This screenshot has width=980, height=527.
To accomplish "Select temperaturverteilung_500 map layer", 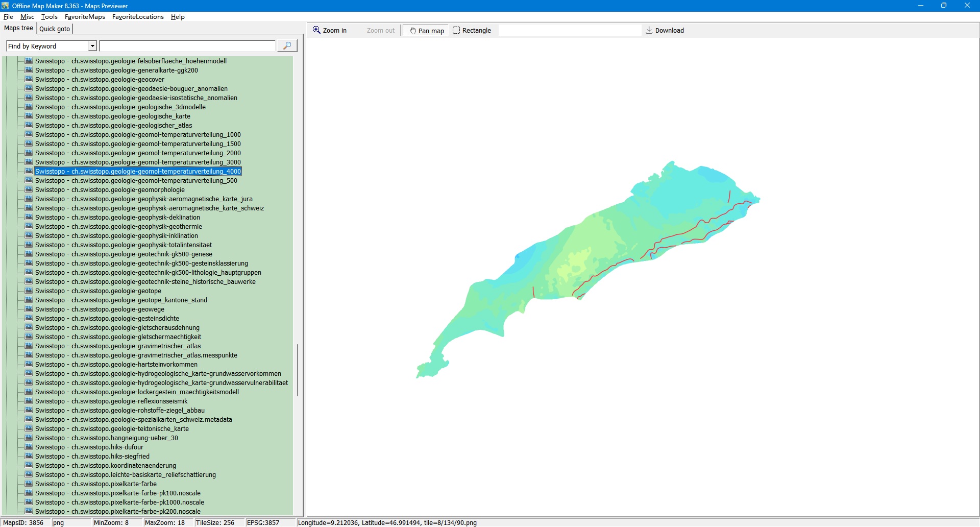I will pos(136,181).
